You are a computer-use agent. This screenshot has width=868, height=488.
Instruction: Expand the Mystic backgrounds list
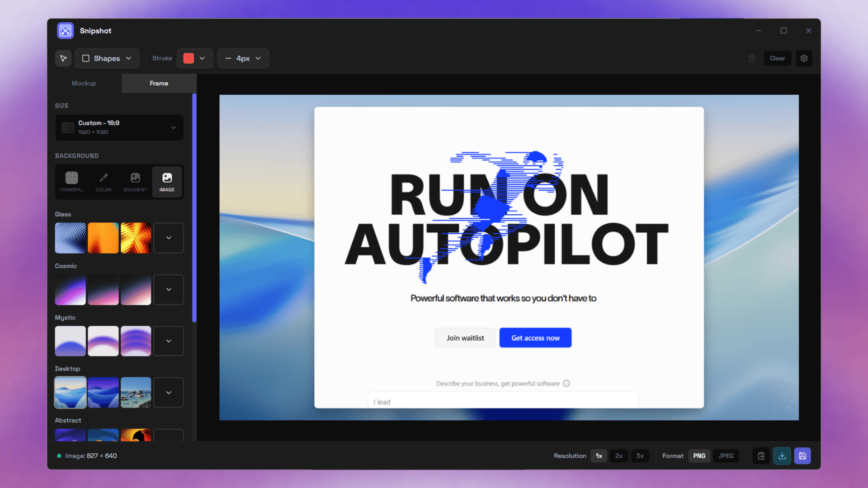tap(169, 341)
